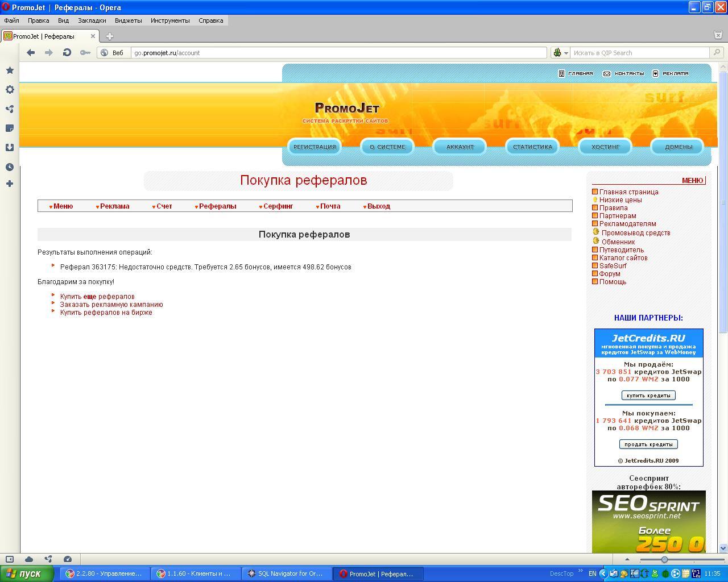Click the SEOsprint banner image
The height and width of the screenshot is (582, 728).
click(x=648, y=522)
